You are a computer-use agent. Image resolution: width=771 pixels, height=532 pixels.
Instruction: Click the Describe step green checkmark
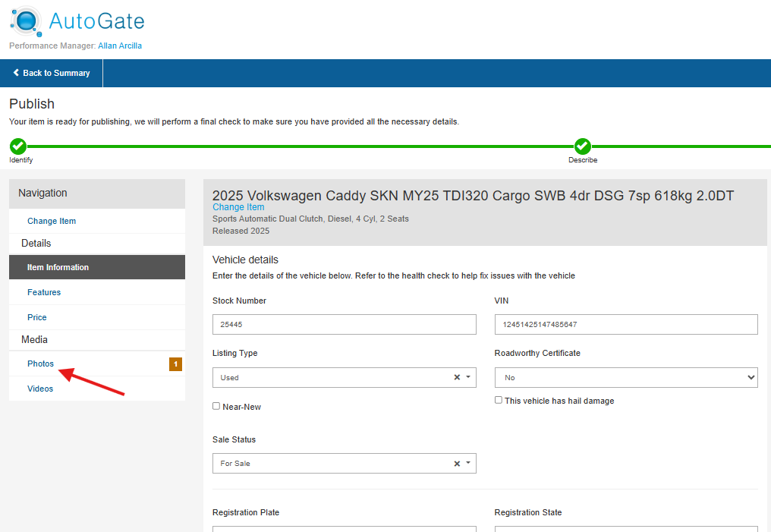coord(582,146)
